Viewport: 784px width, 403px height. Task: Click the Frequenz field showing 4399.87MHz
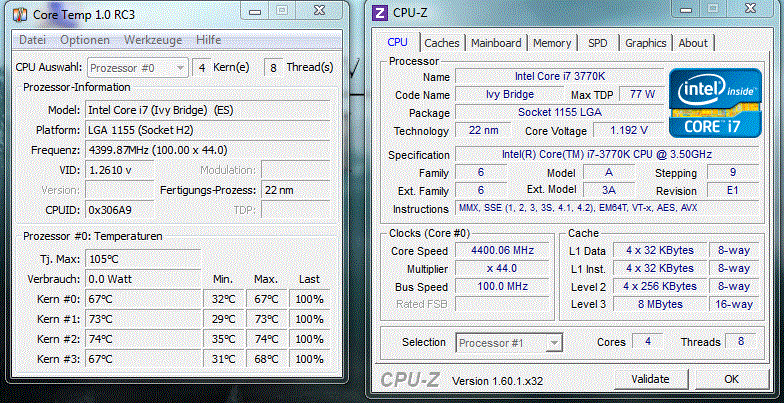click(208, 150)
